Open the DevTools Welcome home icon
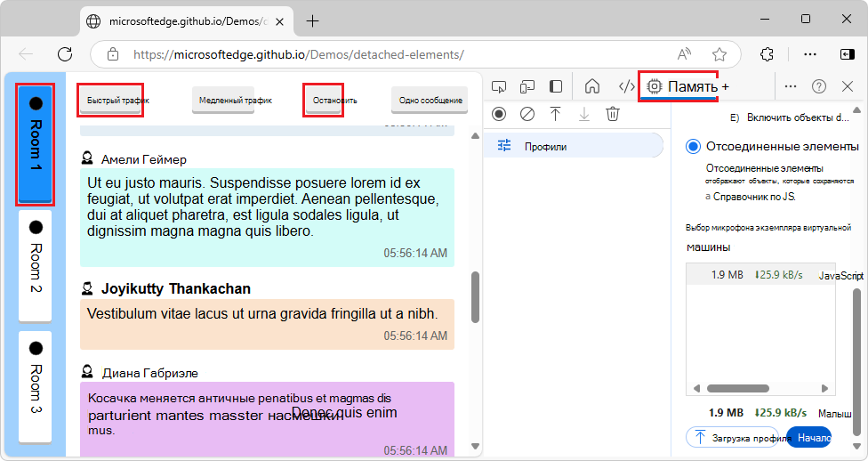 [592, 86]
